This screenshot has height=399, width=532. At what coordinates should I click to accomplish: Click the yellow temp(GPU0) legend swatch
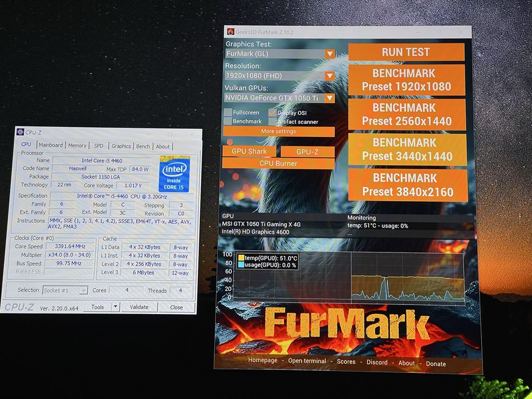pos(241,258)
